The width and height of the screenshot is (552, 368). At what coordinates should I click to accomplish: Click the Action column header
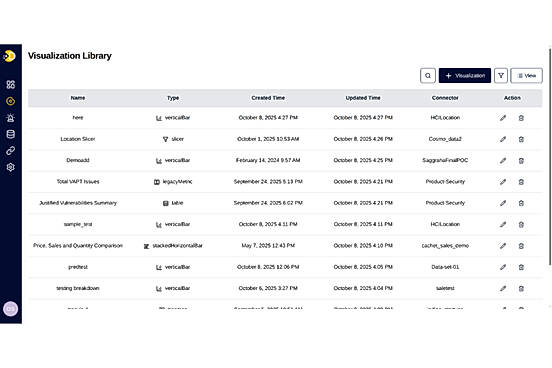[512, 98]
